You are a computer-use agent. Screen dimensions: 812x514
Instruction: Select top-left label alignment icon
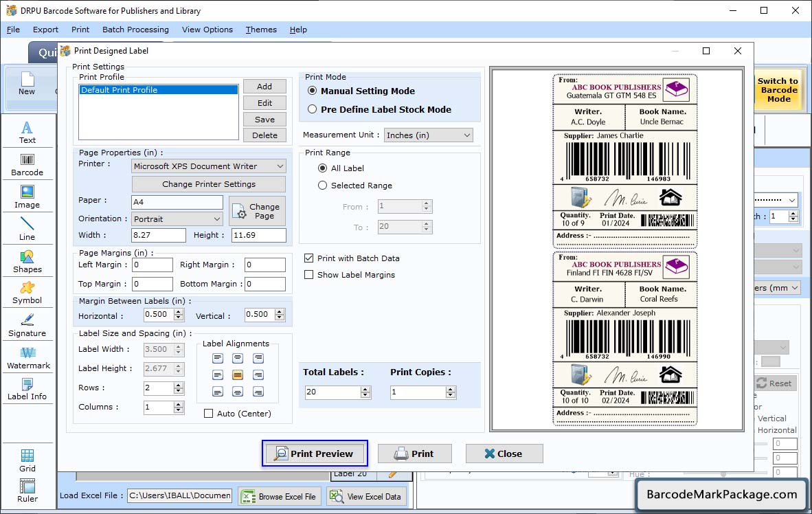pos(218,358)
